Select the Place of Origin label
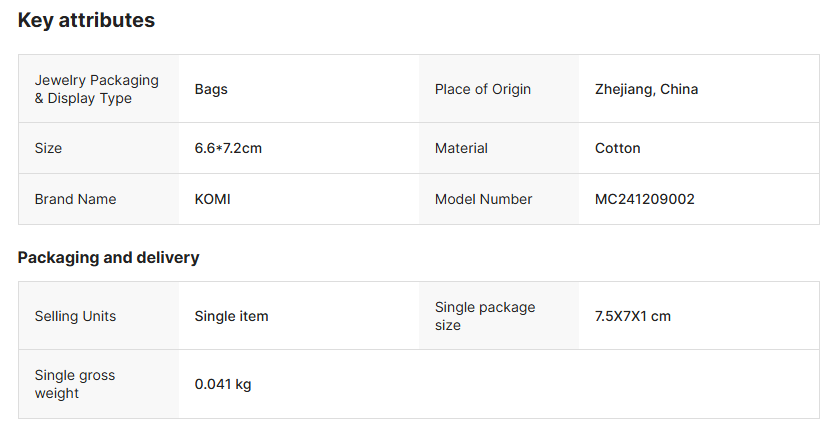 (483, 89)
